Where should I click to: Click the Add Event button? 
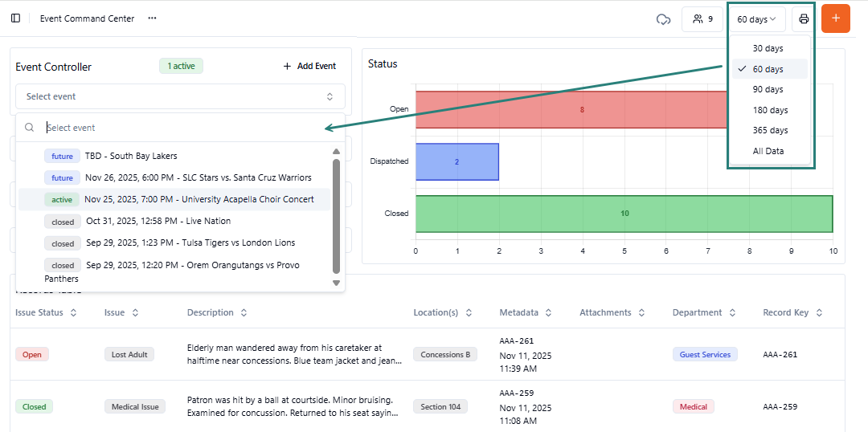pos(309,67)
